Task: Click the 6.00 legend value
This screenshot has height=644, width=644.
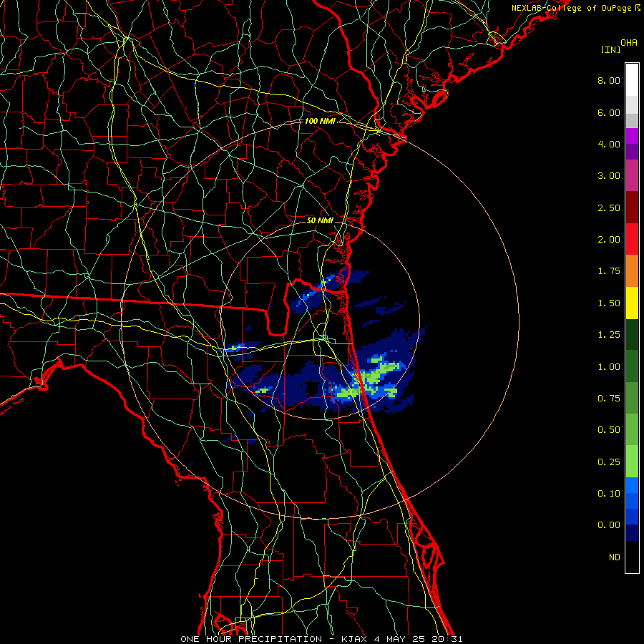Action: 609,112
